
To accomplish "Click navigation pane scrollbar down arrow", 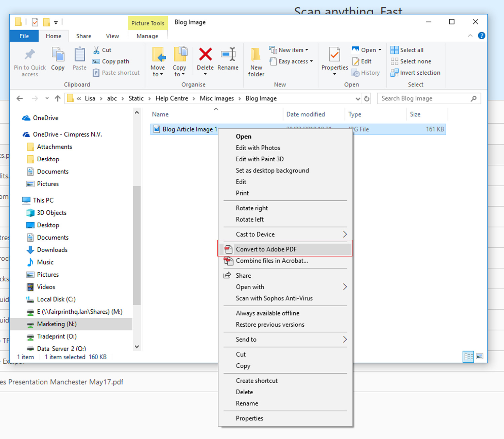I will click(137, 347).
